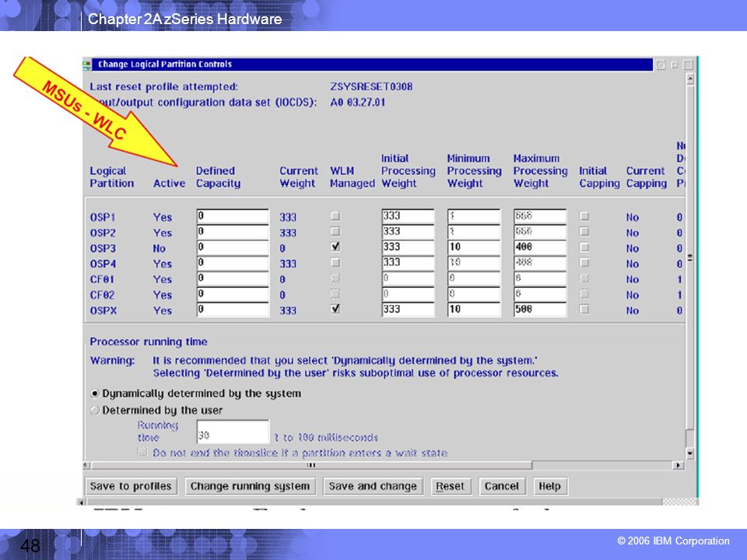Click Defined Capacity field for OSP3

coord(233,247)
